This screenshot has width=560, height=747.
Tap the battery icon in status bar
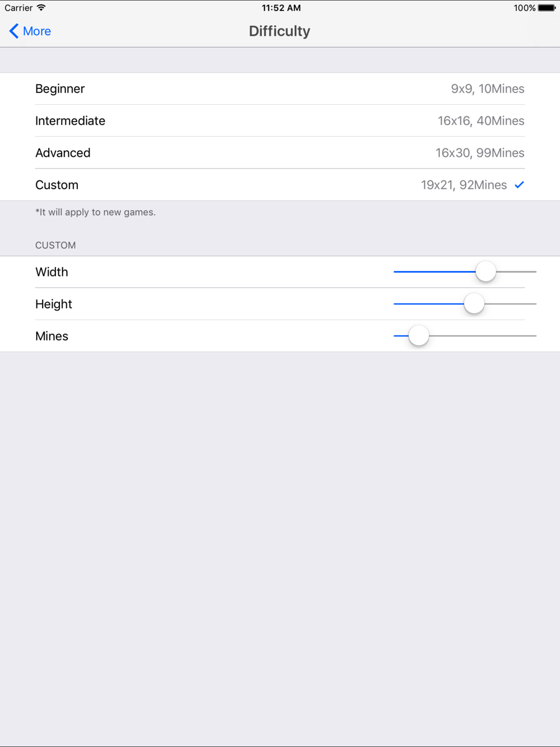point(547,8)
